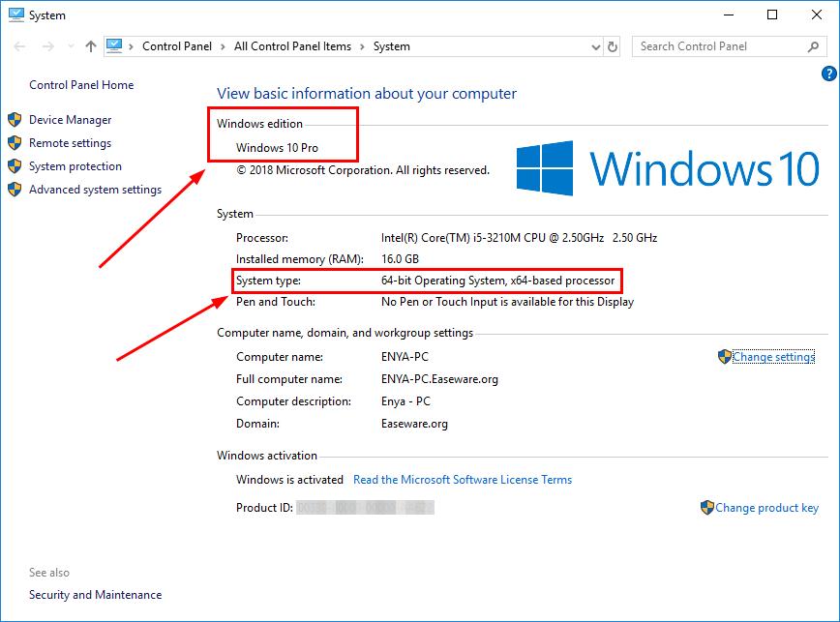
Task: Refresh the System page in address bar
Action: tap(613, 46)
